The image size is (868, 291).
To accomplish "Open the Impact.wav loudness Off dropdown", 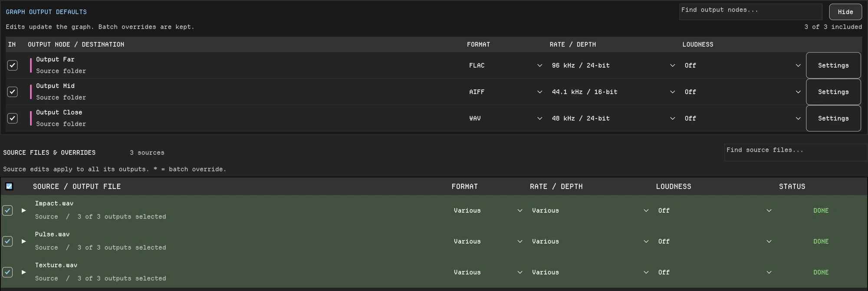I will coord(715,211).
